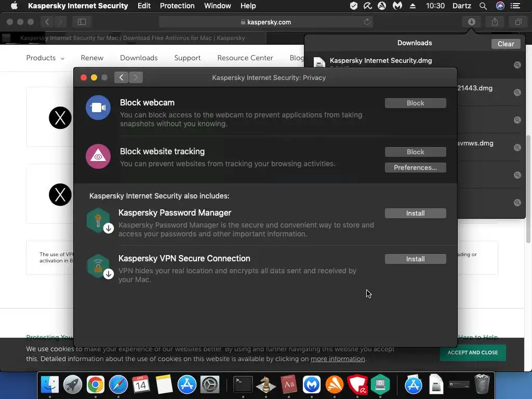This screenshot has height=399, width=532.
Task: Click the 'Kaspersky Internet Security also includes:' heading
Action: (x=159, y=196)
